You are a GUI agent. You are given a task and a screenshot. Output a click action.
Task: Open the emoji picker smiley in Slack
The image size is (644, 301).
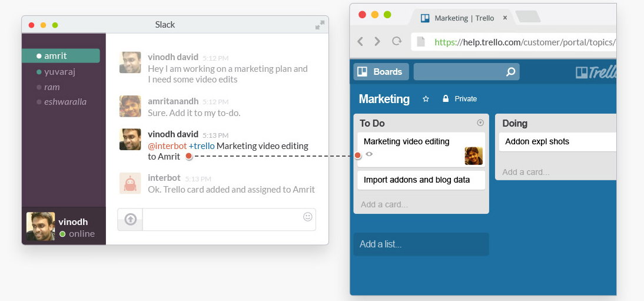click(308, 217)
